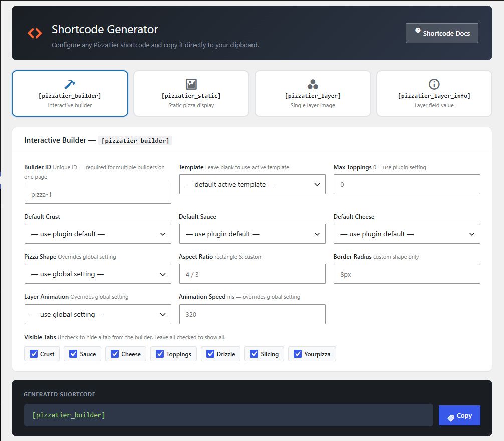
Task: Click the Interactive Builder heading text
Action: (55, 140)
